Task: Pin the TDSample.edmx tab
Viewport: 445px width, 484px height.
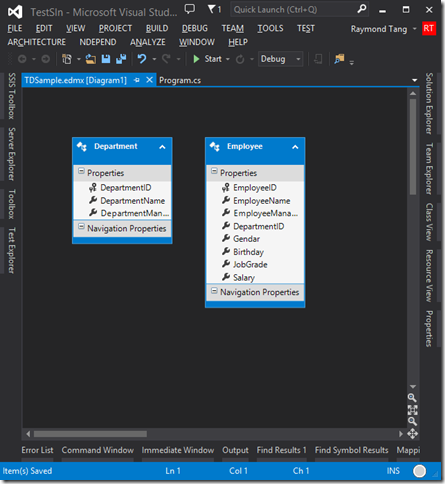Action: (137, 80)
